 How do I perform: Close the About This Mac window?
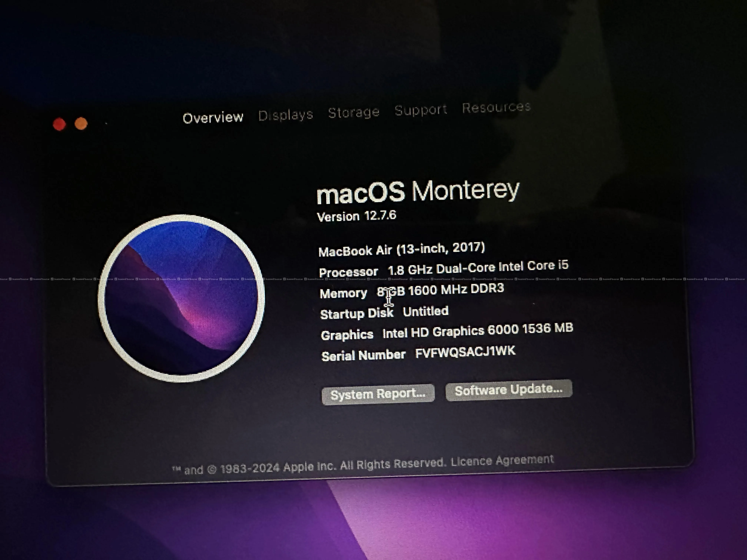point(59,124)
